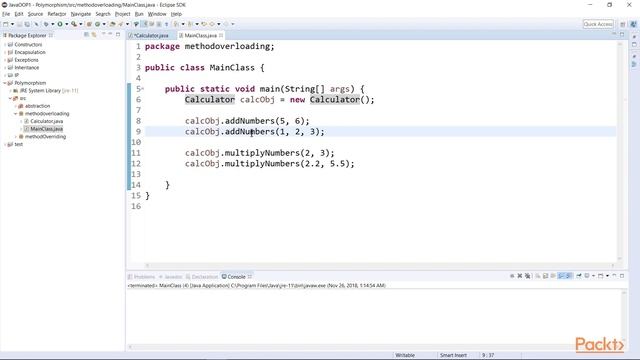
Task: Click the Terminate console icon
Action: click(512, 276)
